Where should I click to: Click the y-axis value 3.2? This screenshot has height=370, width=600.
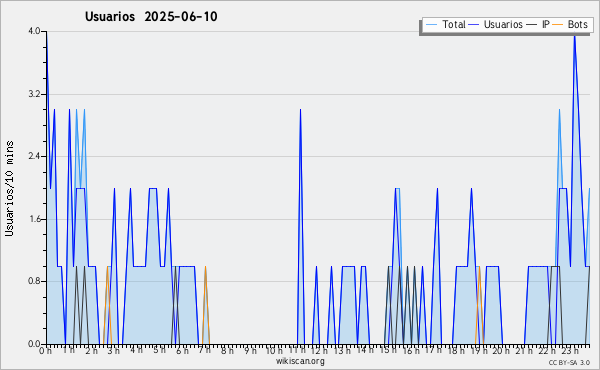point(34,94)
